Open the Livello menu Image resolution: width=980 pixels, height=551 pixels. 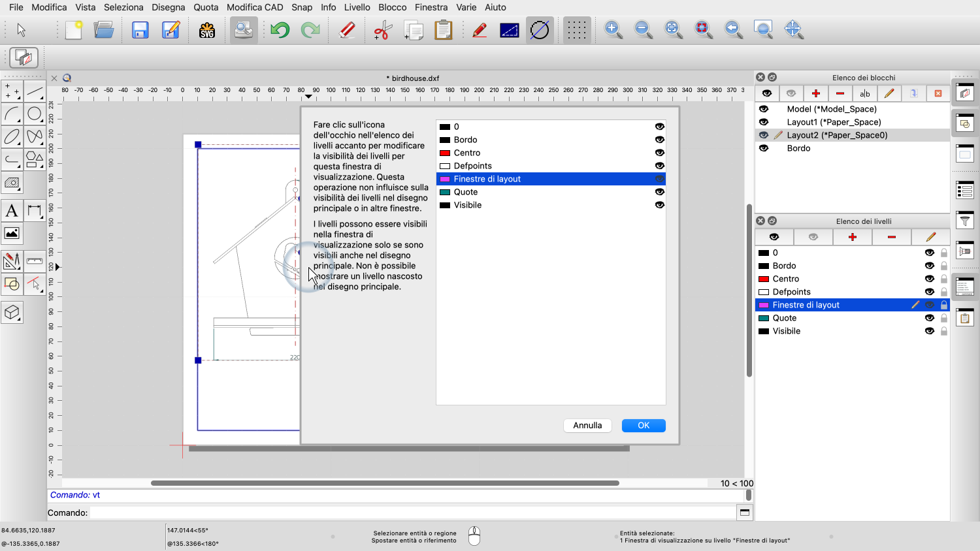tap(357, 7)
